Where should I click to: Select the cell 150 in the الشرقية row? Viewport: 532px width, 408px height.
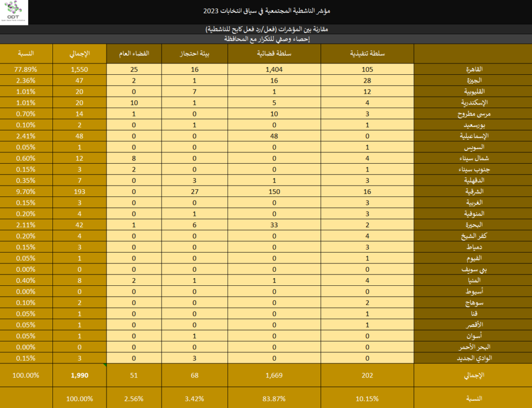point(274,191)
